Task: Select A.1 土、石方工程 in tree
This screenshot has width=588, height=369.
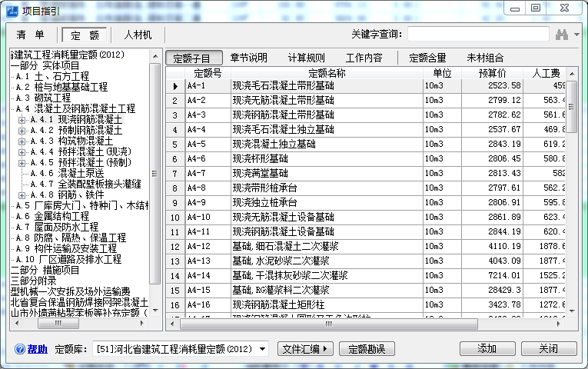Action: pos(52,77)
